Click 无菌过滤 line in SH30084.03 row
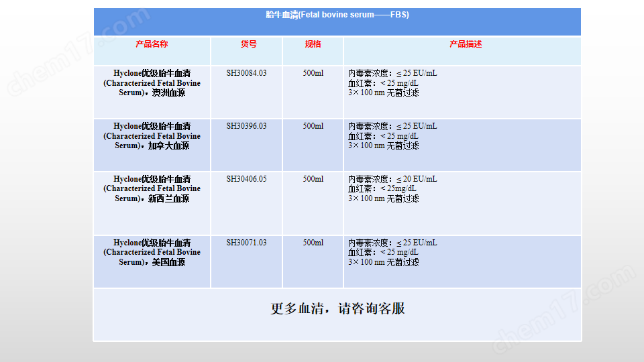644x362 pixels. click(x=384, y=93)
